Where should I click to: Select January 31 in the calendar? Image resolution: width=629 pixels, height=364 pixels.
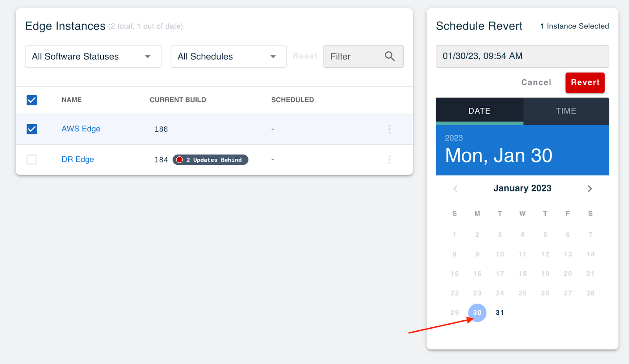pos(500,313)
